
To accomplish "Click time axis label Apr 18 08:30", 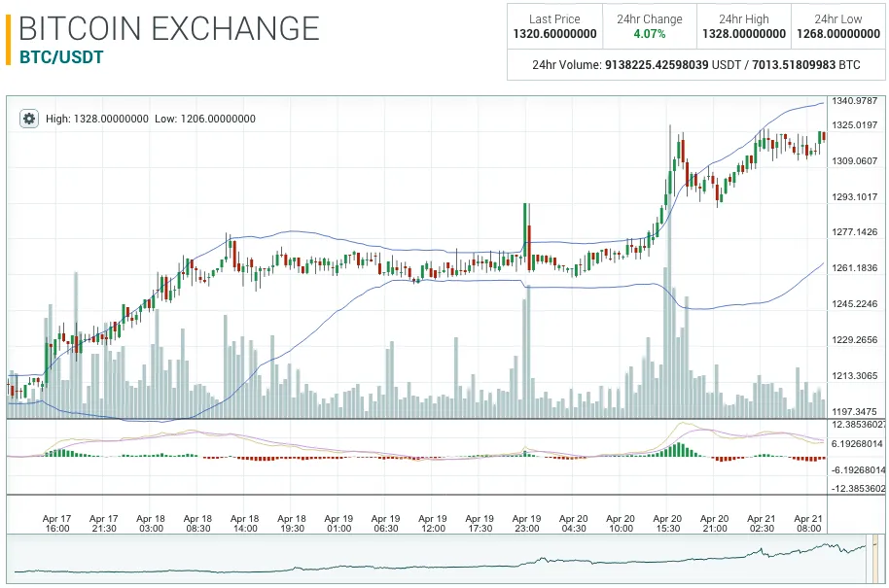I will click(x=197, y=524).
